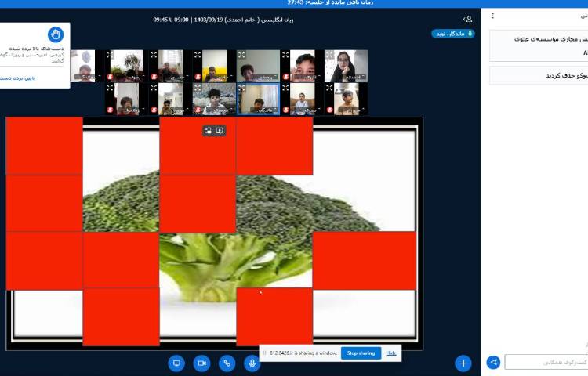Click the raised hand icon in notification
Screen dimensions: 588x376
click(x=55, y=34)
